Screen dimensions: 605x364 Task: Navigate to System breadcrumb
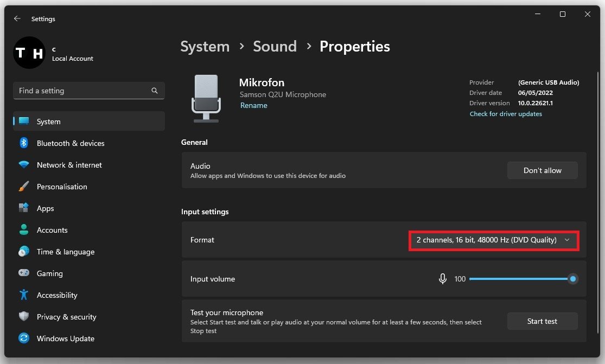click(x=205, y=47)
